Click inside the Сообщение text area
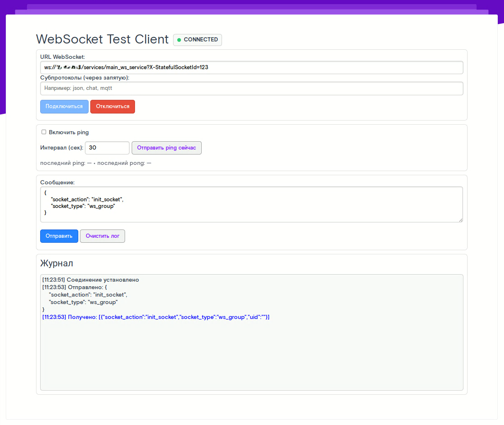Image resolution: width=504 pixels, height=425 pixels. pos(251,204)
